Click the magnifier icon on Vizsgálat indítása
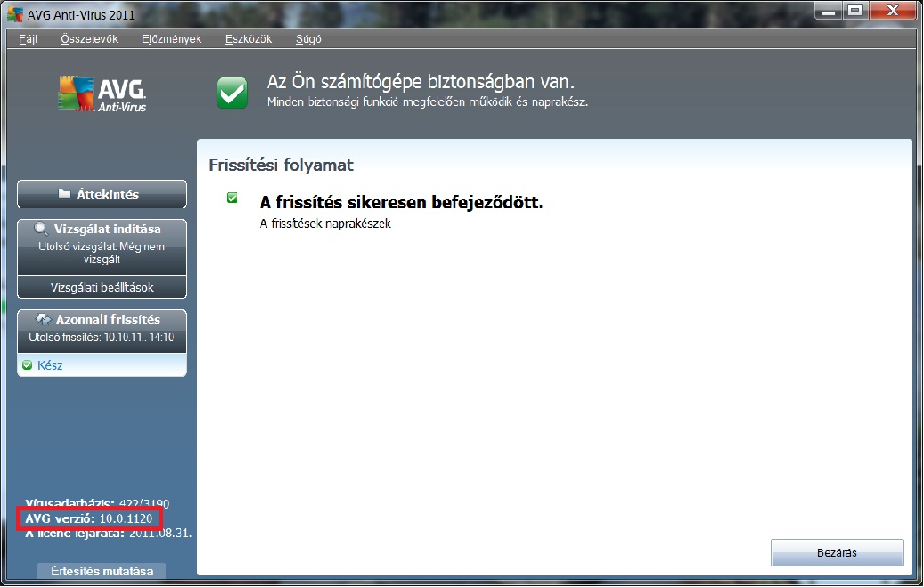The height and width of the screenshot is (587, 924). (x=41, y=229)
